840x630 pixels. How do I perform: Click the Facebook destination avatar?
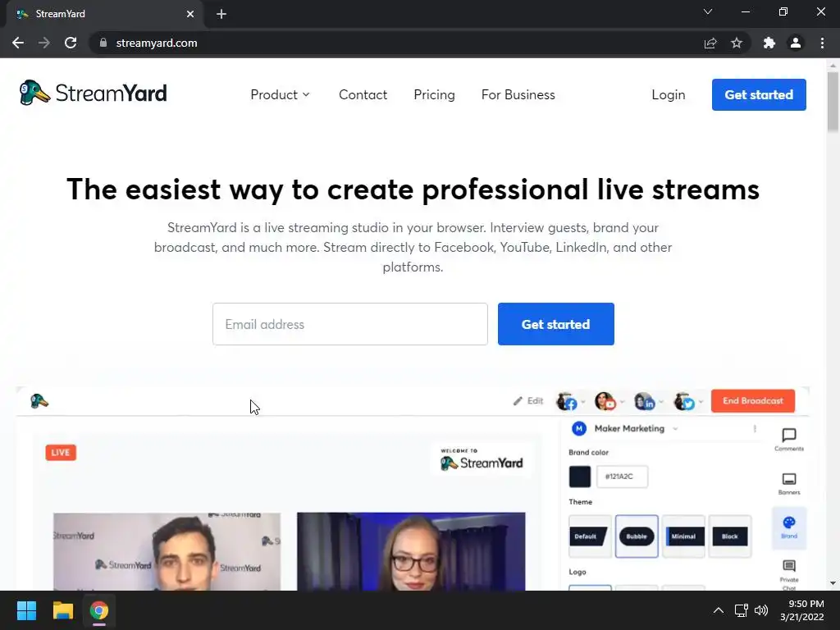point(567,401)
